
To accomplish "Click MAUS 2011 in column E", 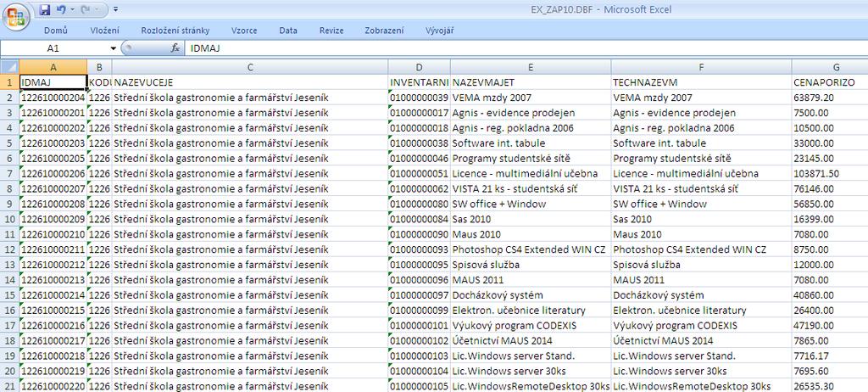I will tap(531, 280).
